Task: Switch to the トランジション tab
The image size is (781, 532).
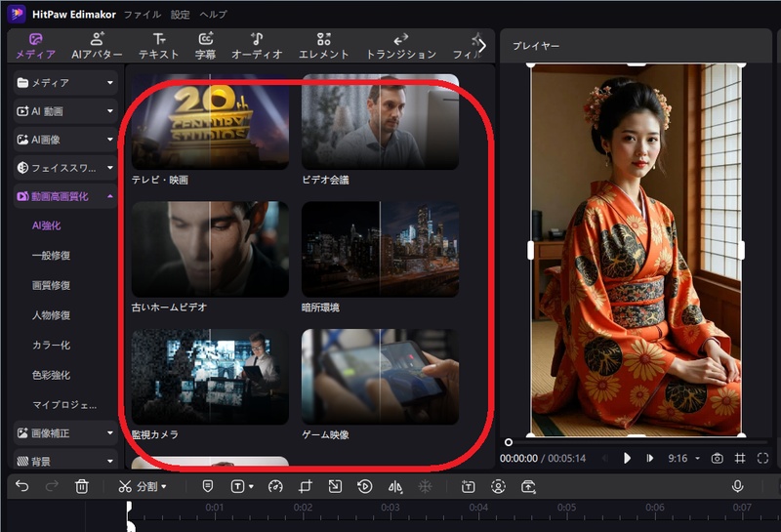Action: 401,46
